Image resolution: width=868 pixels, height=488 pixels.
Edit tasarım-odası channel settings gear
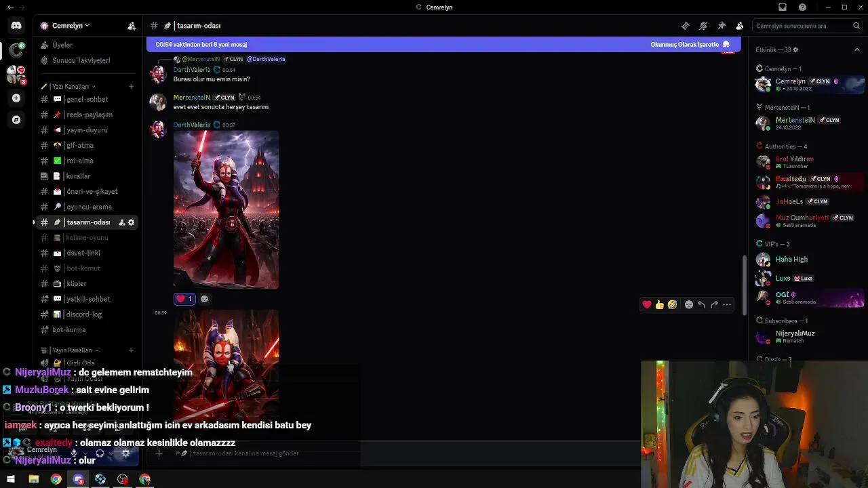pos(131,222)
